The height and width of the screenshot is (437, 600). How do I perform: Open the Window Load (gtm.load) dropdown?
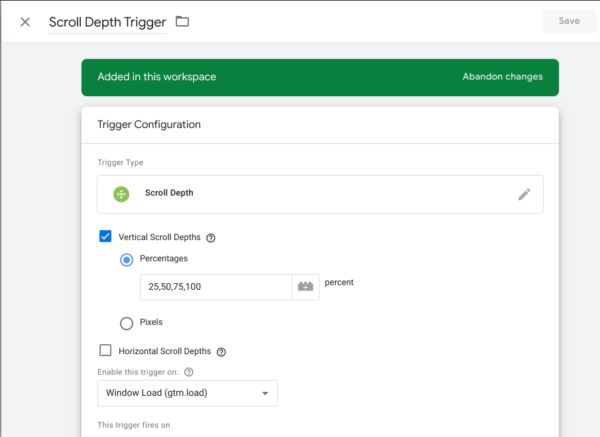point(187,393)
